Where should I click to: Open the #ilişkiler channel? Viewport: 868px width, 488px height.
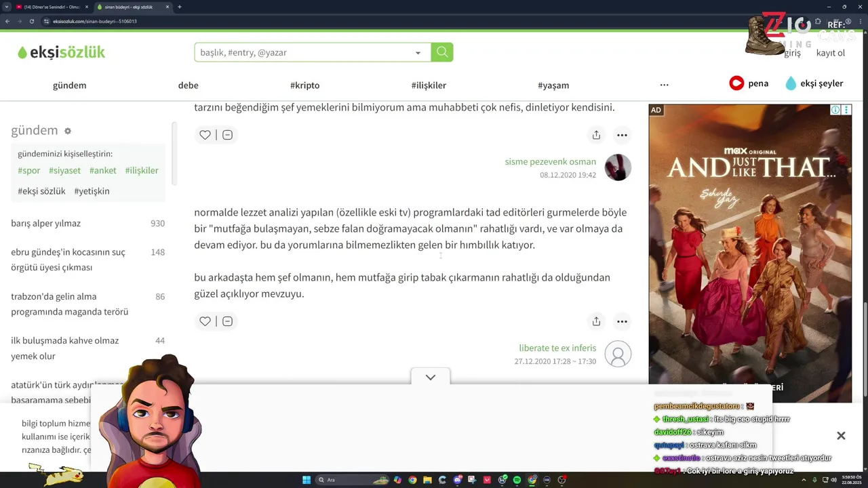click(x=429, y=85)
